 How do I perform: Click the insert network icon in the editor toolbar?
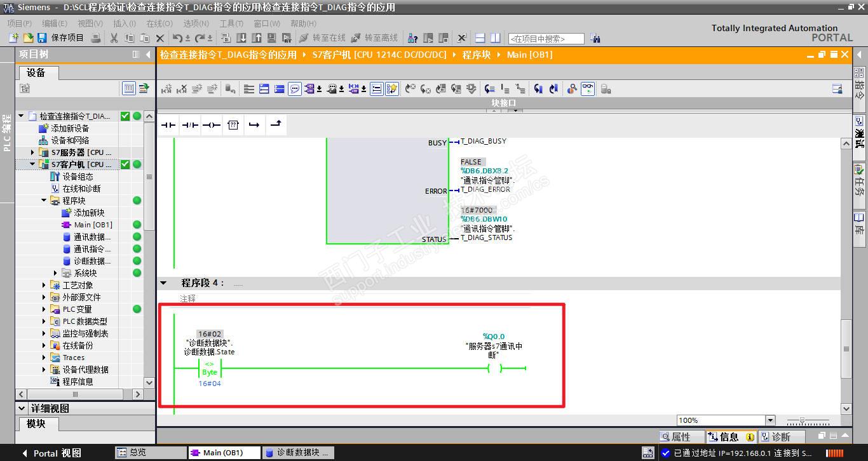167,89
